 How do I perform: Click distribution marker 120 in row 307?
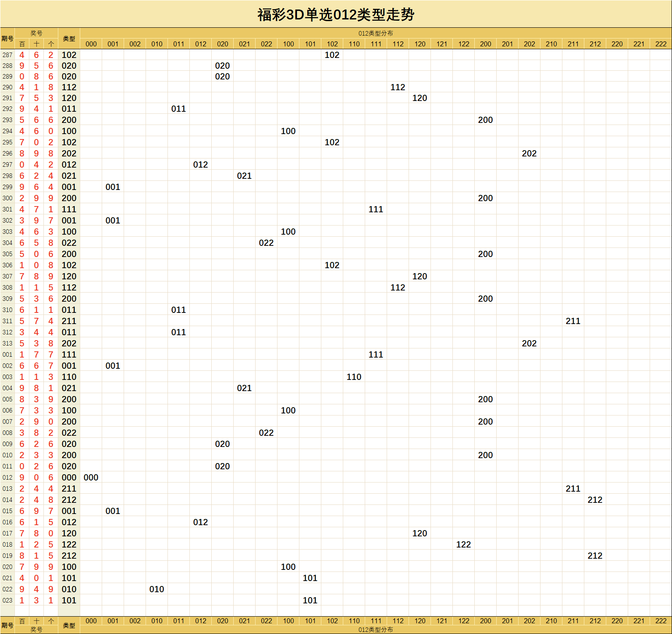click(420, 276)
